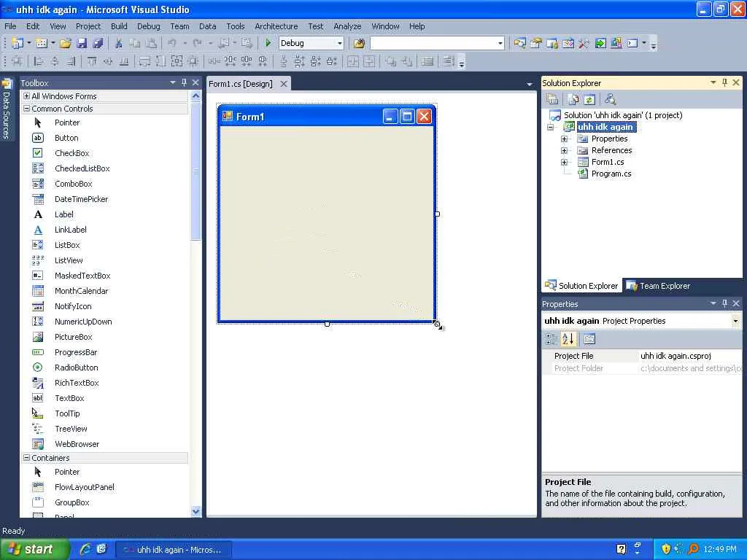
Task: Click the Open File folder icon
Action: click(x=65, y=43)
